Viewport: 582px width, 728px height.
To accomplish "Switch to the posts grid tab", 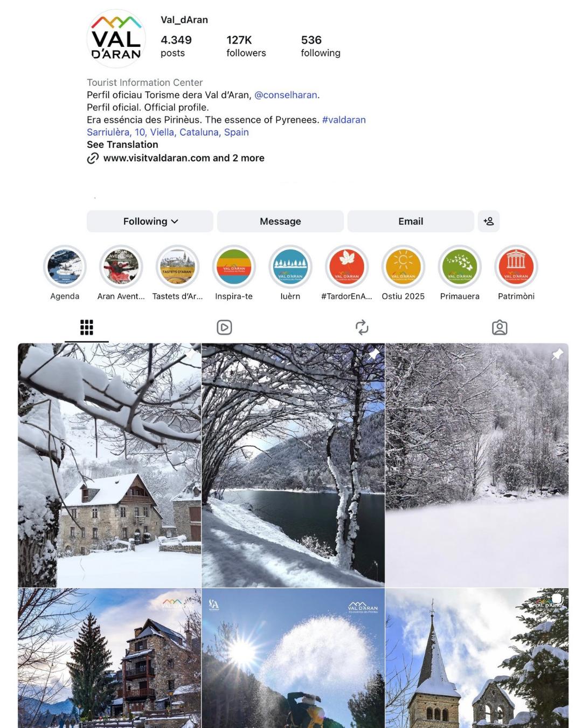I will point(87,327).
